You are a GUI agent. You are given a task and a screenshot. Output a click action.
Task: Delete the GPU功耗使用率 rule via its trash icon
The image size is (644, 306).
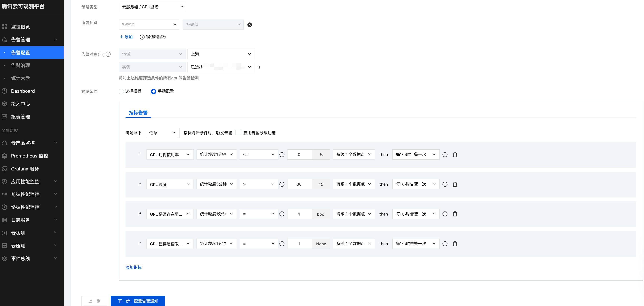(455, 155)
